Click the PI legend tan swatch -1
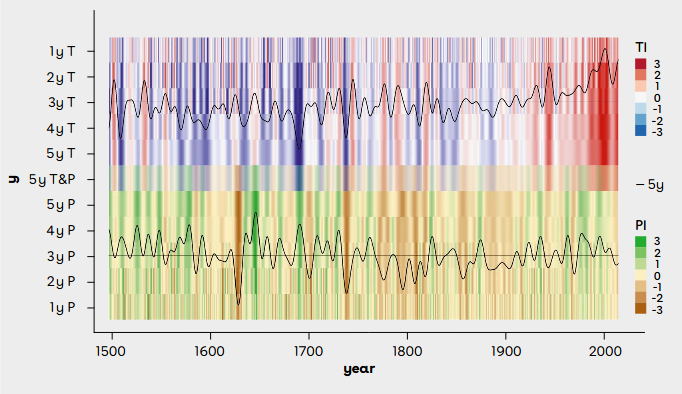This screenshot has width=682, height=394. tap(641, 287)
